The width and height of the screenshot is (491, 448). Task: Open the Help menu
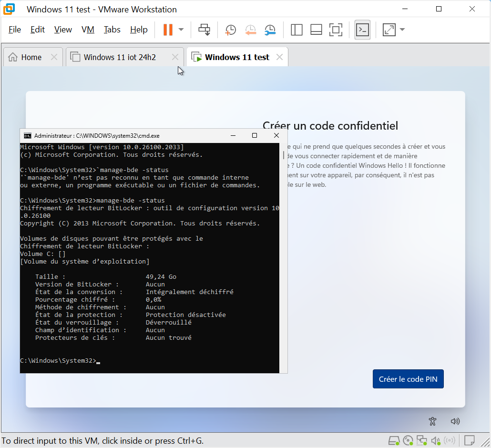pos(139,30)
